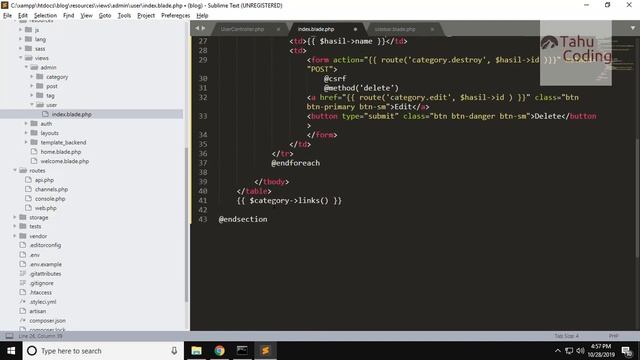Open the Project menu
Screen dimensions: 640x360
coord(146,16)
